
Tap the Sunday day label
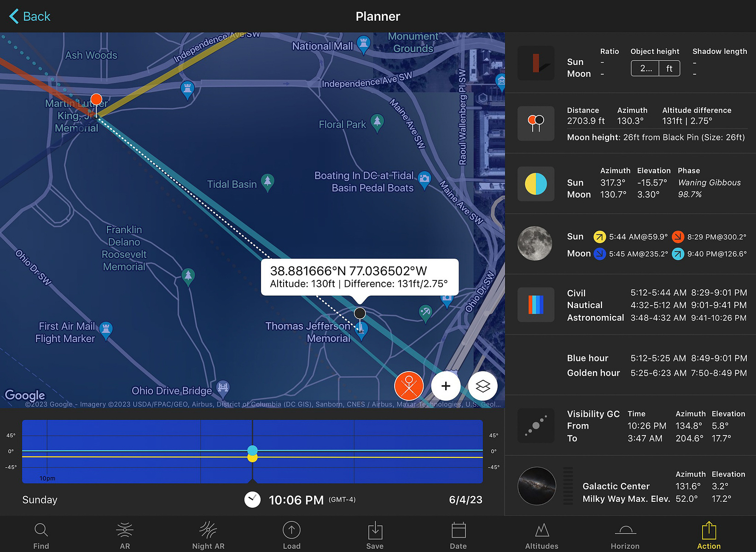(x=40, y=500)
